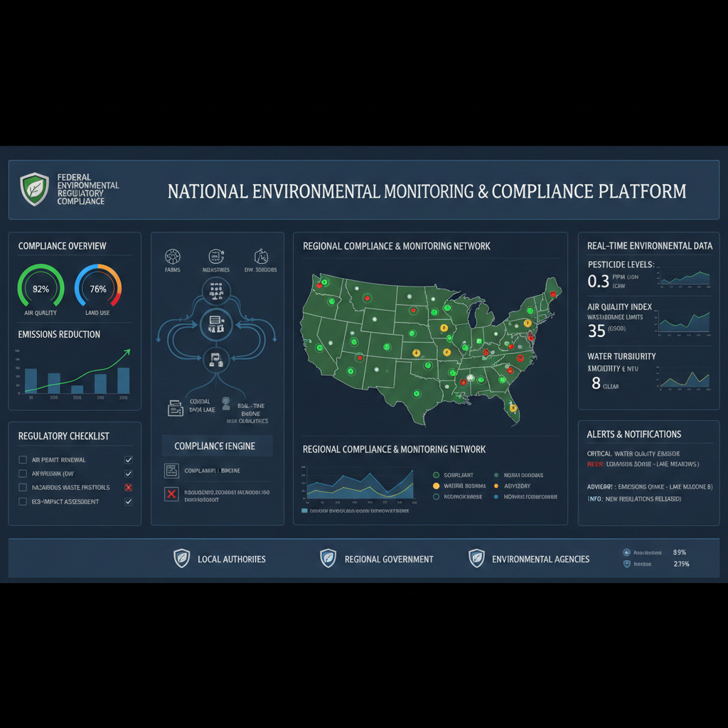Expand the Compliance Overview section
This screenshot has height=728, width=728.
click(x=74, y=245)
